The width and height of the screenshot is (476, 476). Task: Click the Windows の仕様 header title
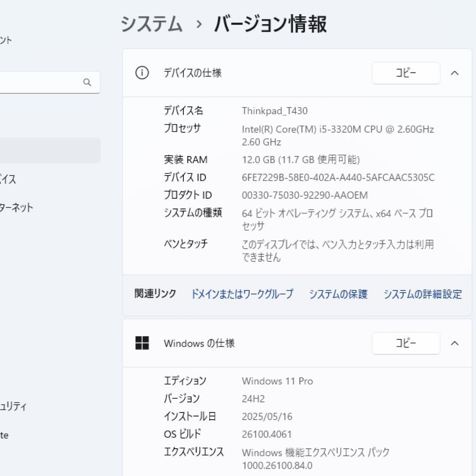point(199,343)
